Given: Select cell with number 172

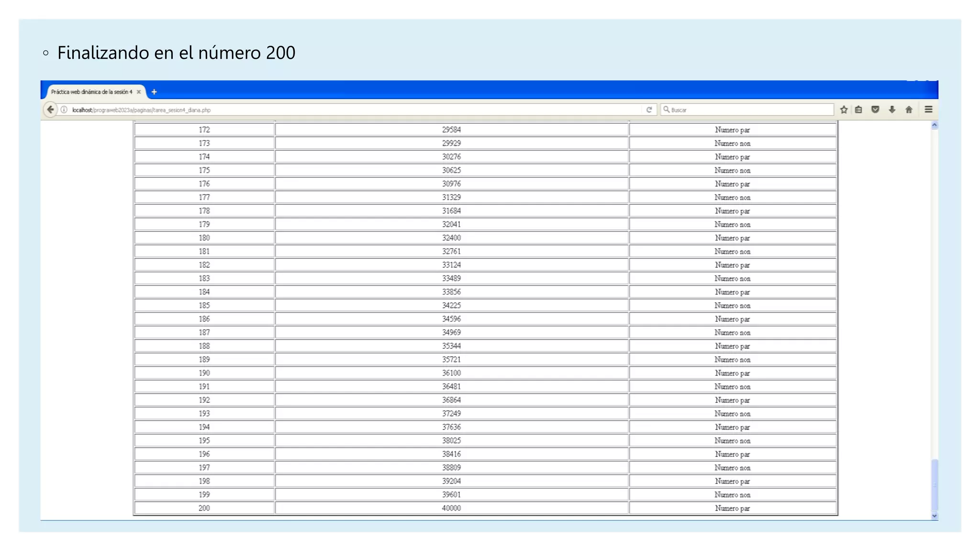Looking at the screenshot, I should pos(204,130).
